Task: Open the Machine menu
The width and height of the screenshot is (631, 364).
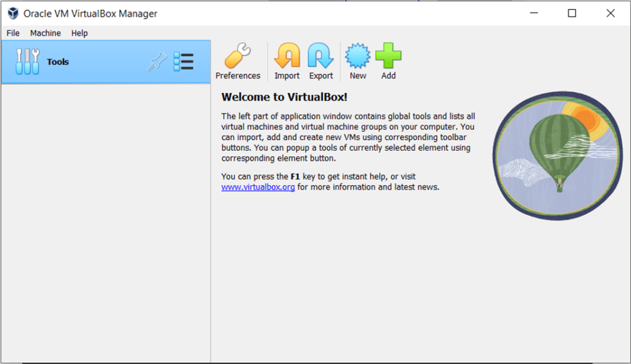Action: (46, 33)
